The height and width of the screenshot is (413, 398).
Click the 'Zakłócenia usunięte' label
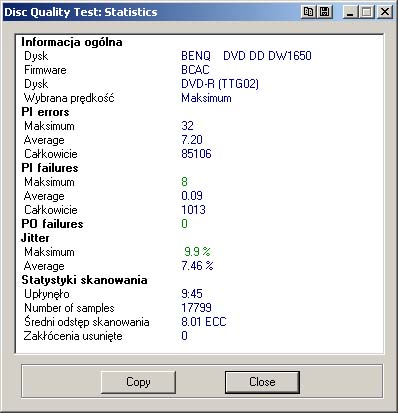point(73,336)
